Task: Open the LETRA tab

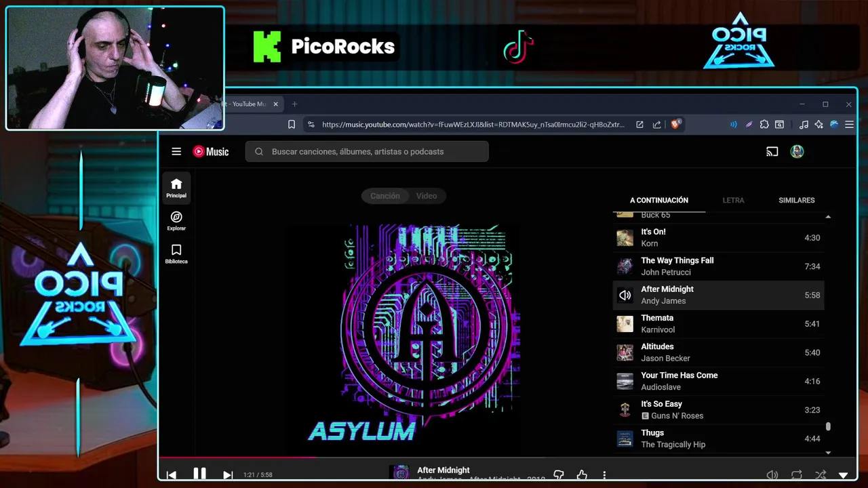Action: (733, 201)
